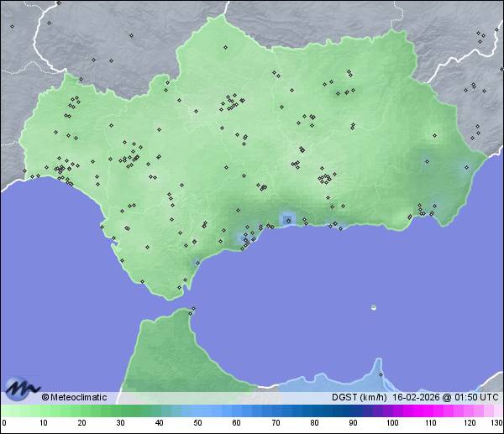Click the station marker at the Strait near Ceuta
This screenshot has width=504, height=434.
[x=193, y=310]
